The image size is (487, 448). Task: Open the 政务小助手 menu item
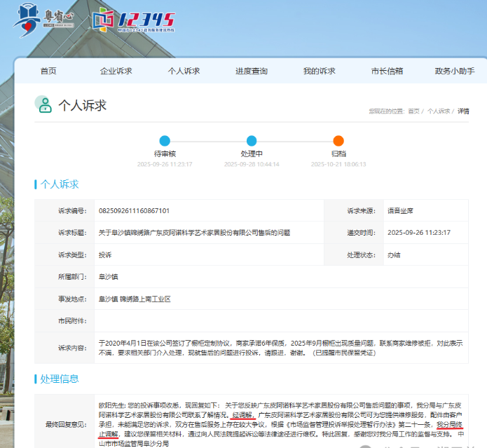455,71
